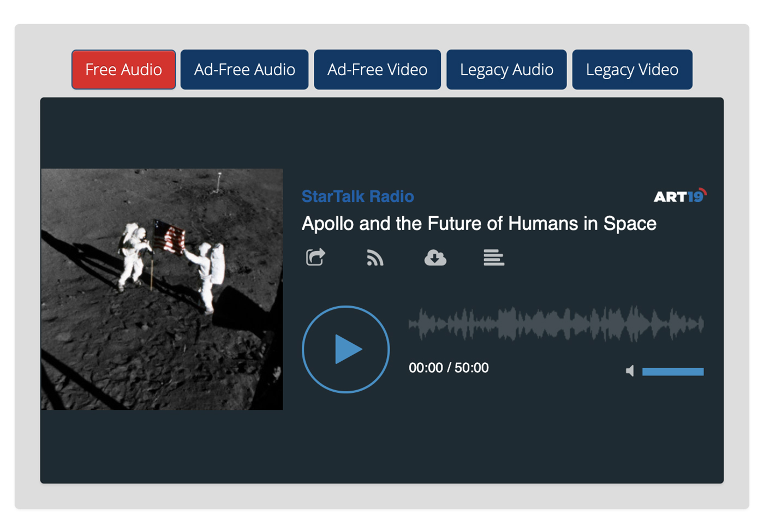
Task: Switch to the Ad-Free Audio tab
Action: [x=244, y=69]
